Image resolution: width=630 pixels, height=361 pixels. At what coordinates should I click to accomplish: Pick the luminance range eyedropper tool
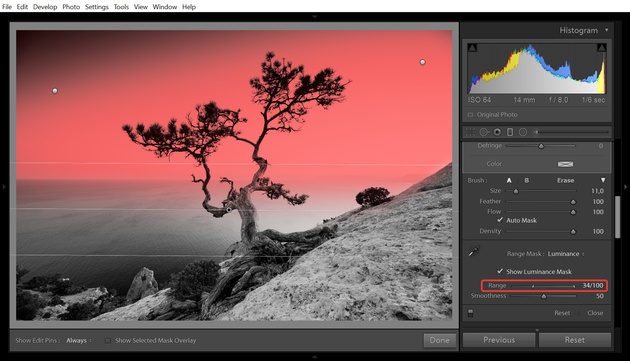click(474, 252)
